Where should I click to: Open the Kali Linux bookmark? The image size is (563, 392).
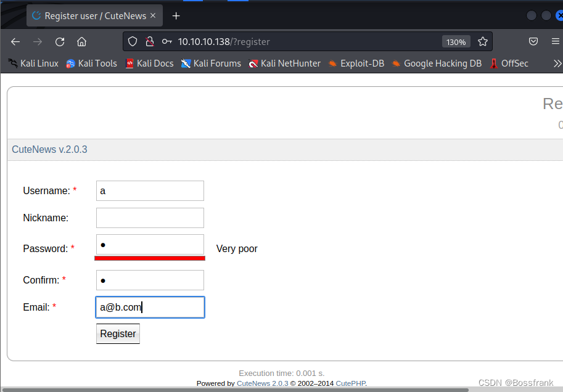pyautogui.click(x=33, y=63)
